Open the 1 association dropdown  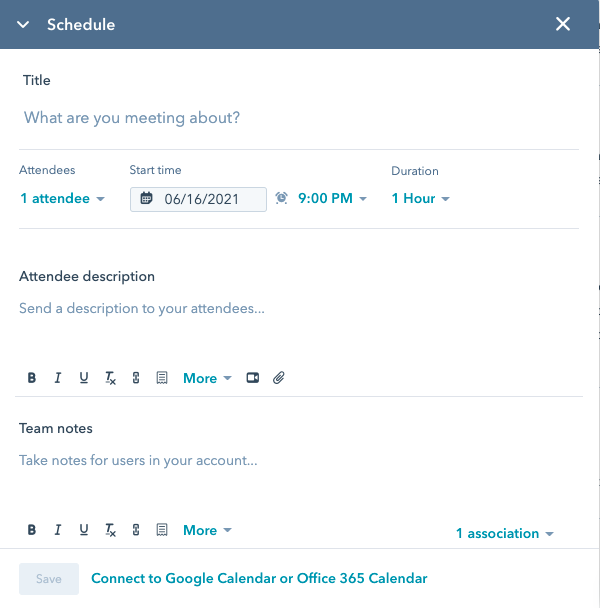coord(504,534)
